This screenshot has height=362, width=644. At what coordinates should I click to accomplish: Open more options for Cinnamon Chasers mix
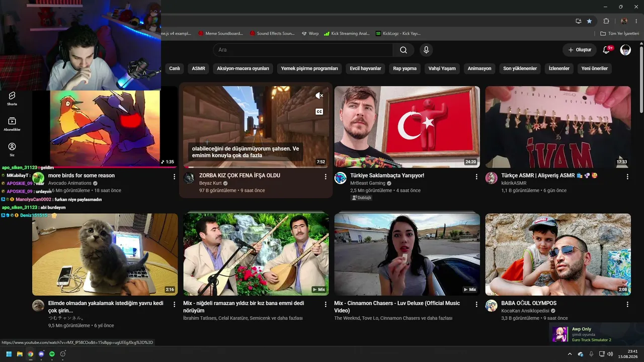(476, 304)
